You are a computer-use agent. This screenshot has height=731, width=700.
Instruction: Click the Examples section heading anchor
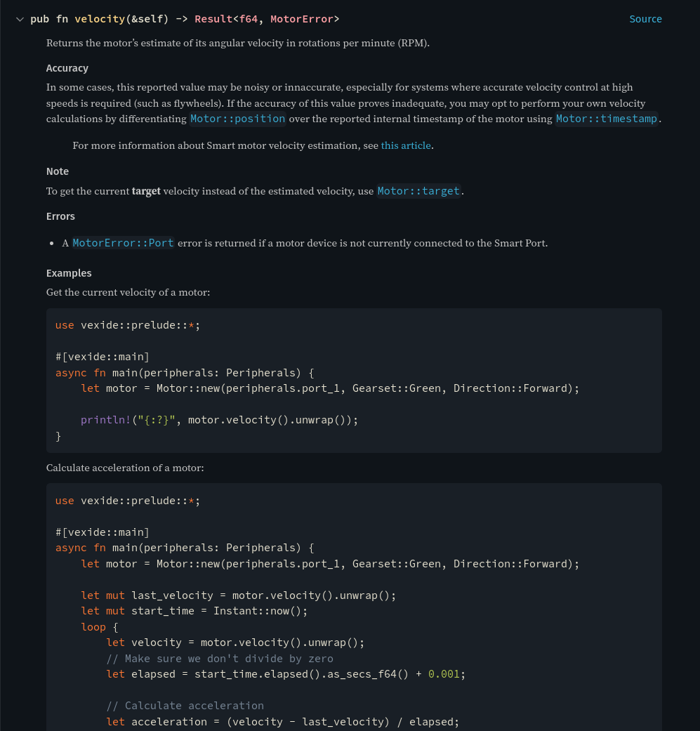coord(67,273)
